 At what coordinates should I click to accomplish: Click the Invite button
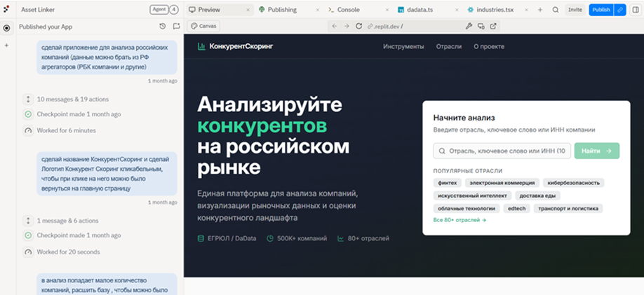click(575, 10)
